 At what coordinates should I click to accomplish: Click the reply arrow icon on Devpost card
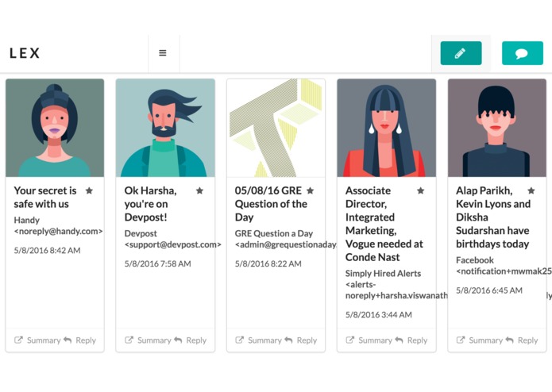click(x=178, y=340)
